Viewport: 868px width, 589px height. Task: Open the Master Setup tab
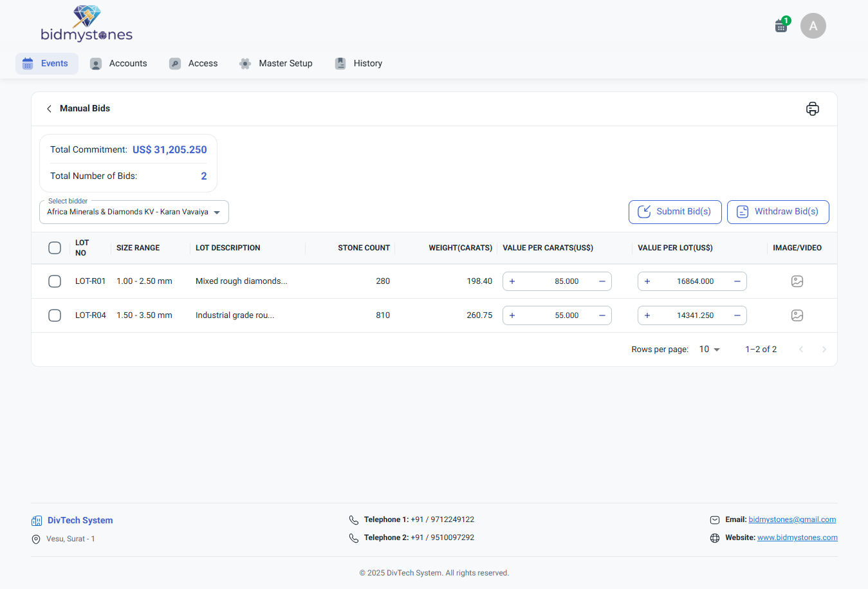(x=276, y=64)
